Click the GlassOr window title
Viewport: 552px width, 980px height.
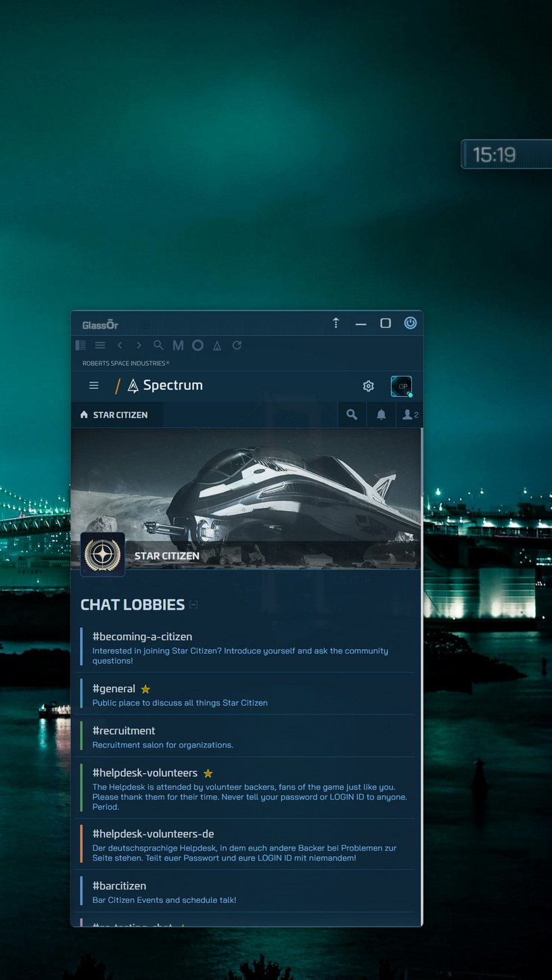click(x=100, y=325)
